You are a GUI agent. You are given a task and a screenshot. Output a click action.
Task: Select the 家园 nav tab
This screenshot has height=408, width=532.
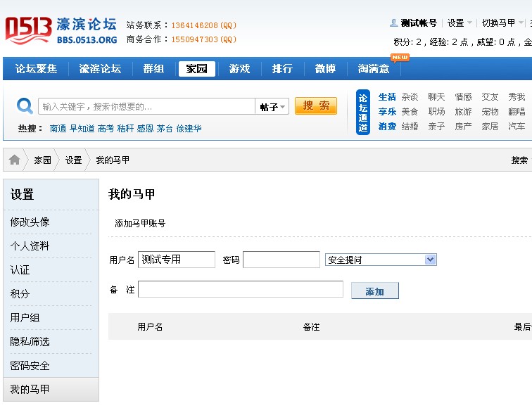click(197, 69)
